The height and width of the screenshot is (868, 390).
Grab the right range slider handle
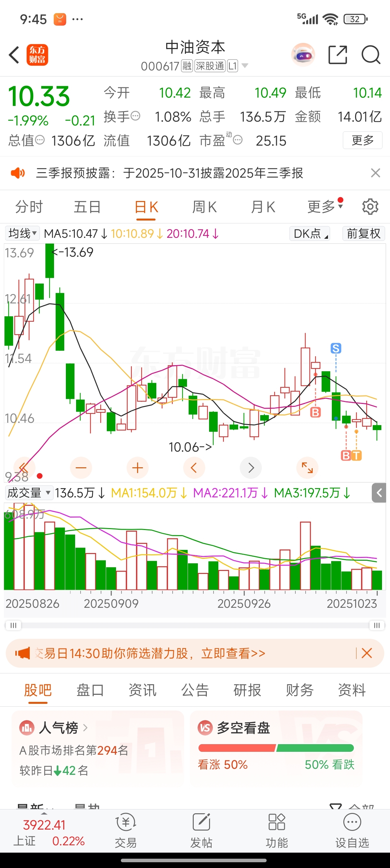[x=377, y=625]
